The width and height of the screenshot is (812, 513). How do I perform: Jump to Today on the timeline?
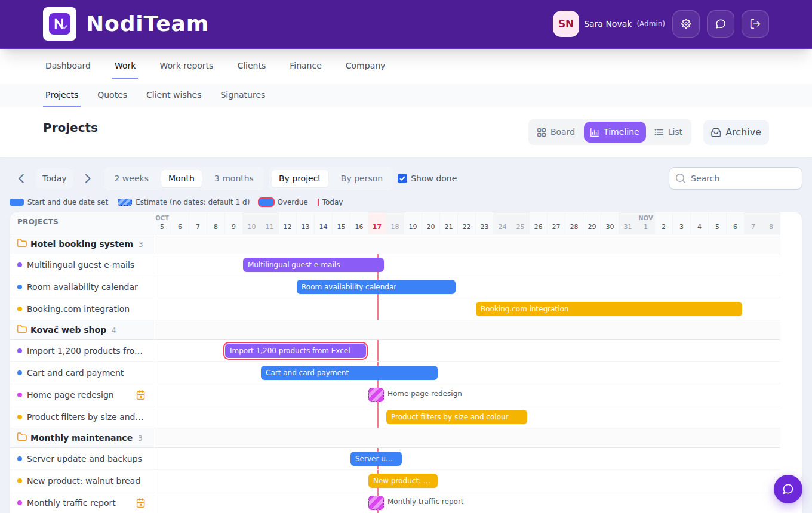[54, 178]
